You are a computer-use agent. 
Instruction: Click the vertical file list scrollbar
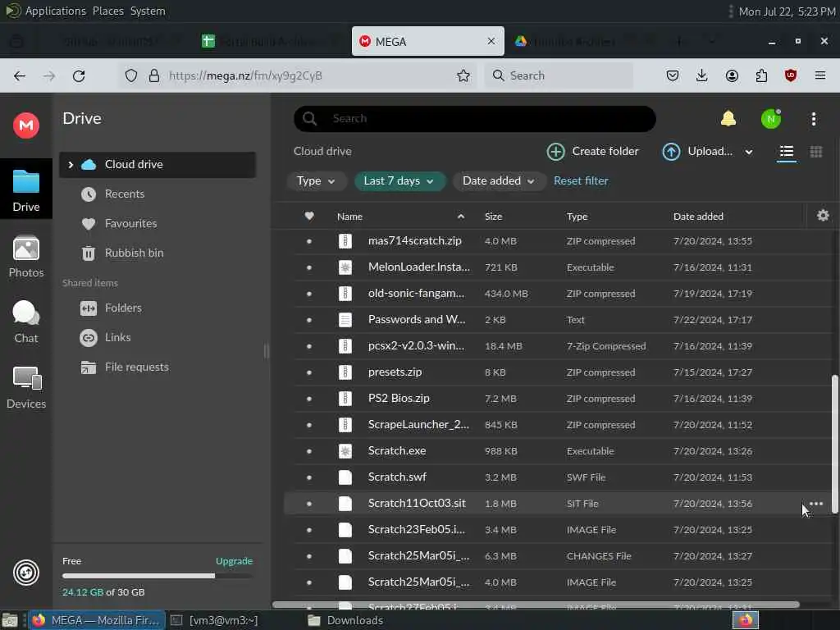click(834, 445)
